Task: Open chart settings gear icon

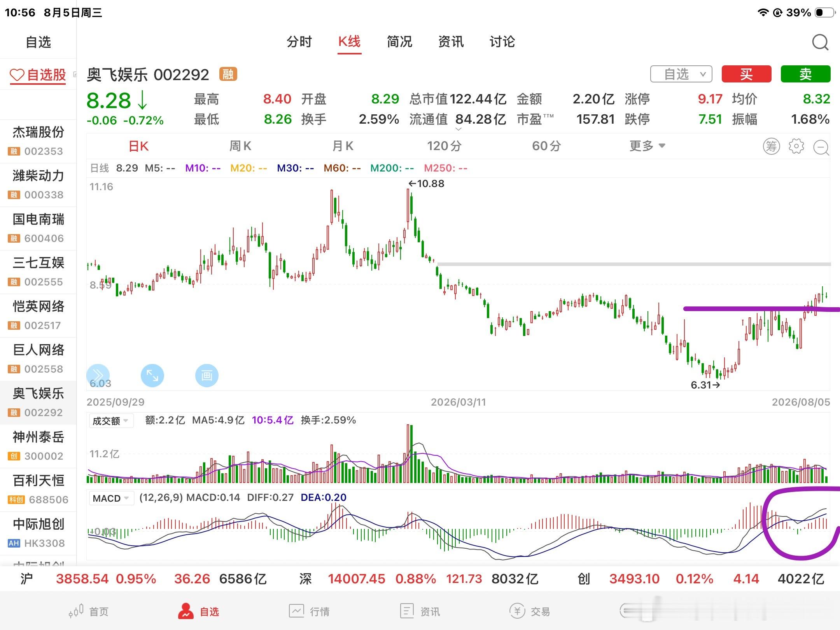Action: pyautogui.click(x=796, y=146)
